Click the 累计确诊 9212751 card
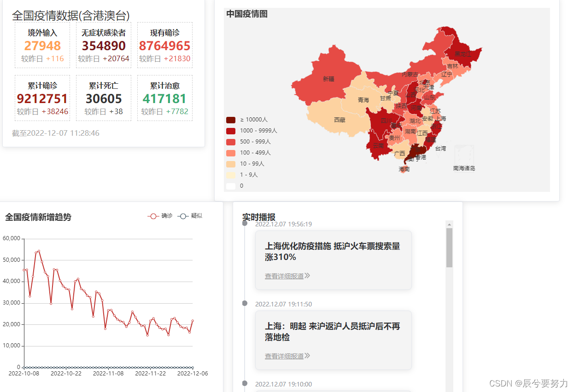574x392 pixels. pyautogui.click(x=42, y=98)
